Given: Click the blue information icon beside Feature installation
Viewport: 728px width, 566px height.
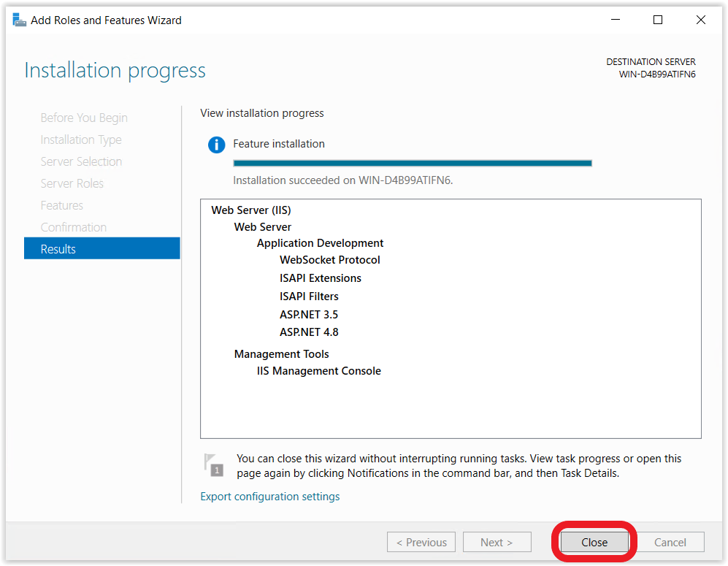Looking at the screenshot, I should tap(216, 145).
